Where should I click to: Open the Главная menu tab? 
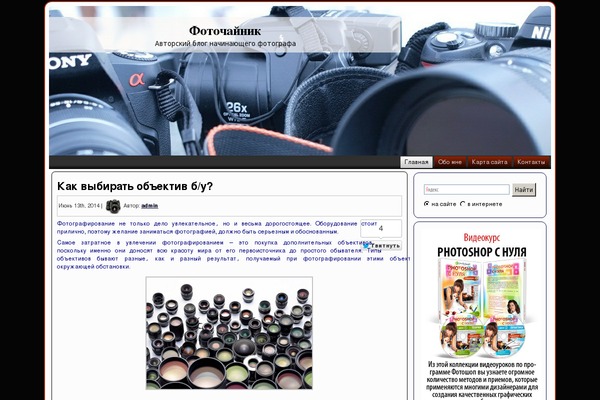click(416, 162)
